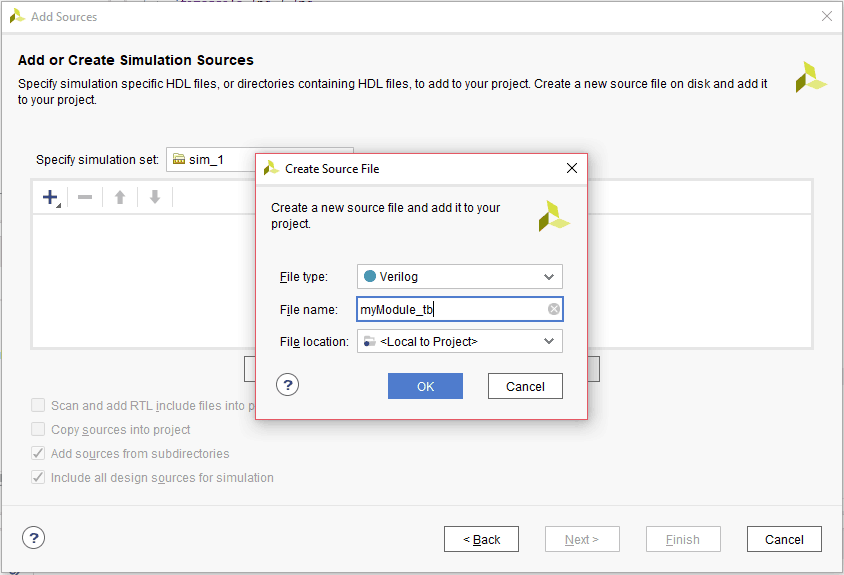
Task: Toggle Copy sources into project checkbox
Action: [x=38, y=430]
